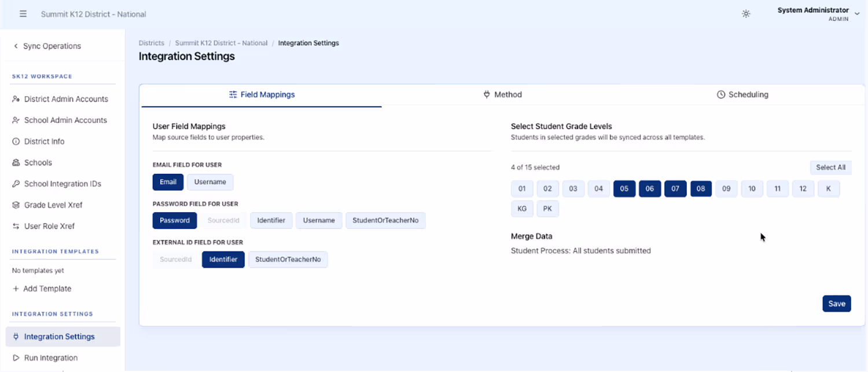
Task: Expand the System Administrator account chevron
Action: pyautogui.click(x=857, y=14)
